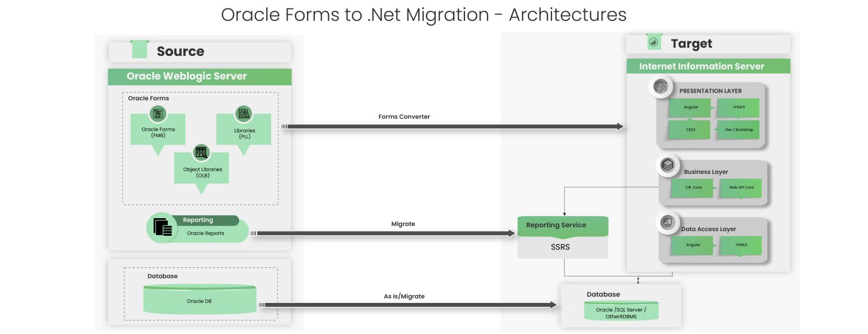Select the Object Libraries (OLB) books icon
The height and width of the screenshot is (334, 868).
201,151
